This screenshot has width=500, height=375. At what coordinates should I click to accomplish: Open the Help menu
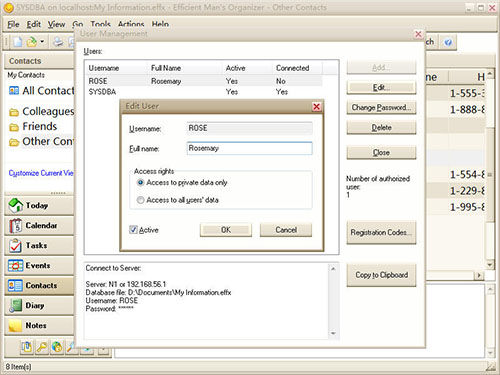pos(160,24)
